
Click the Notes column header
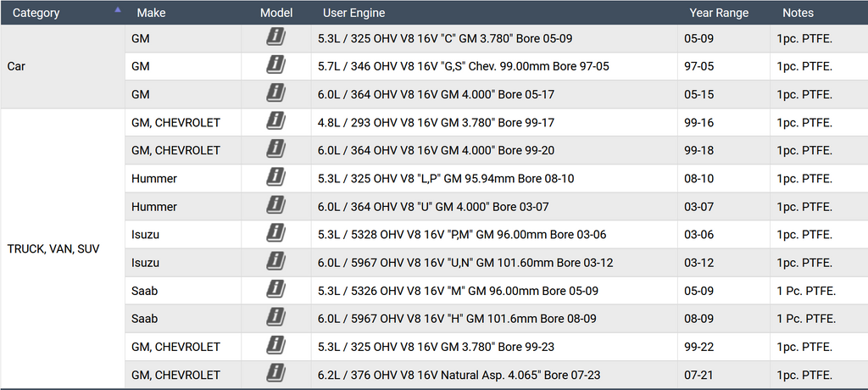point(798,13)
